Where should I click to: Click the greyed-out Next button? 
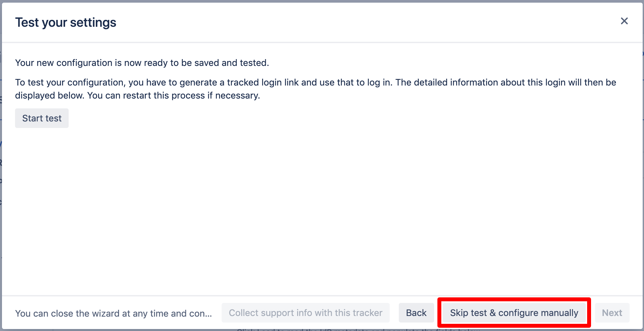click(612, 313)
